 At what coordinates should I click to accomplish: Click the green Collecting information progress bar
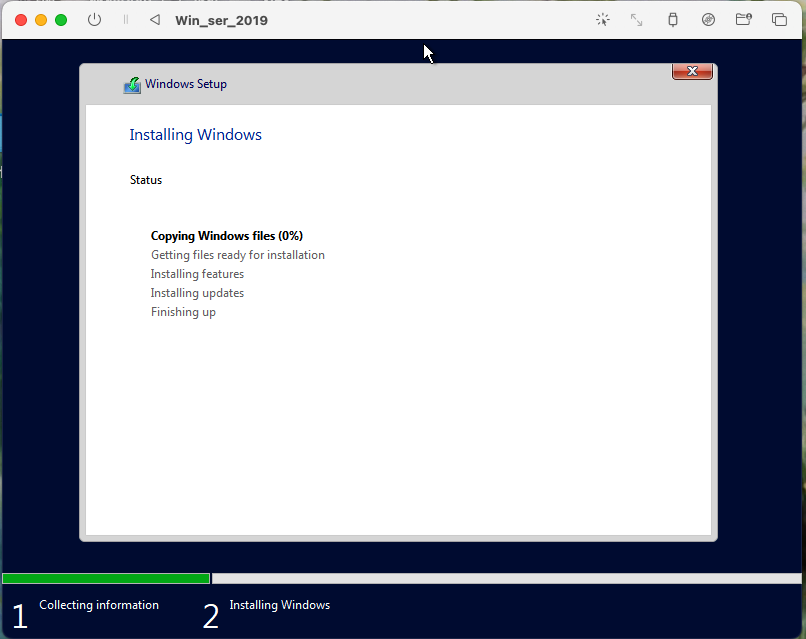click(x=106, y=578)
